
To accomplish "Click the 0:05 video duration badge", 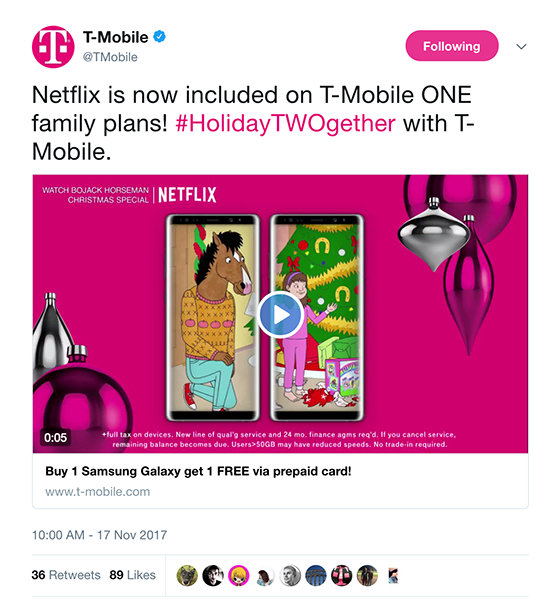I will [55, 438].
